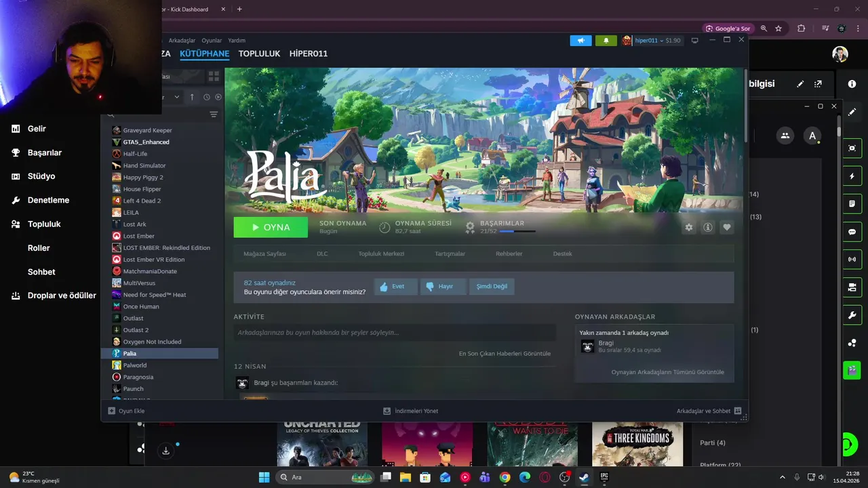Screen dimensions: 868x488
Task: Click Kick dashboard pencil edit icon beside bilgisi
Action: coord(800,84)
